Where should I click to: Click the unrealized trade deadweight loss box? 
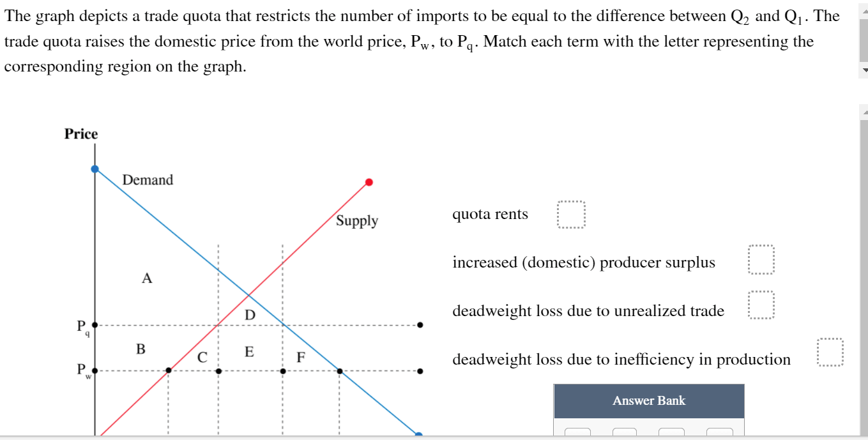pos(761,305)
